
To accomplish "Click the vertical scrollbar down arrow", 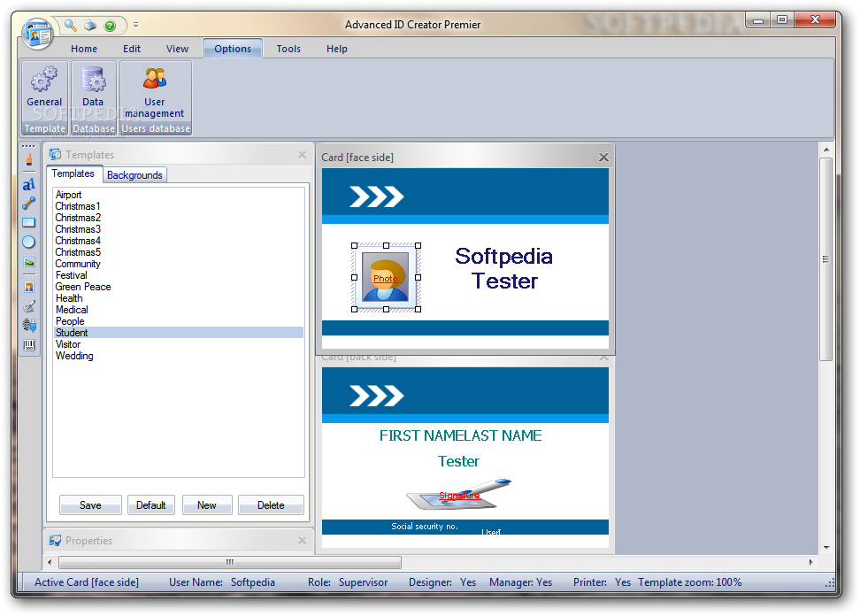I will click(x=826, y=548).
